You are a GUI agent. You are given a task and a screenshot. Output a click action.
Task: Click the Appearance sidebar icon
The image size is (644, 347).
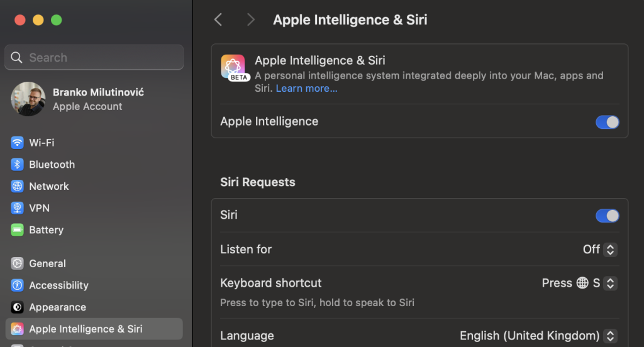[17, 307]
